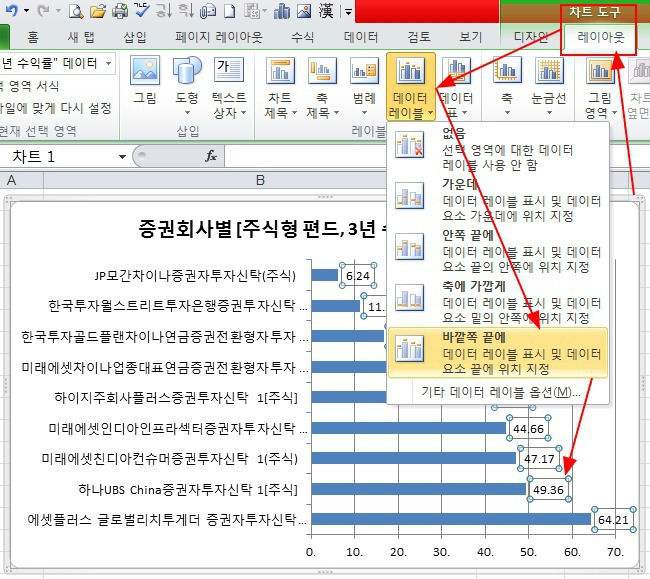This screenshot has width=650, height=579.
Task: Open the 보기 tab
Action: 470,37
